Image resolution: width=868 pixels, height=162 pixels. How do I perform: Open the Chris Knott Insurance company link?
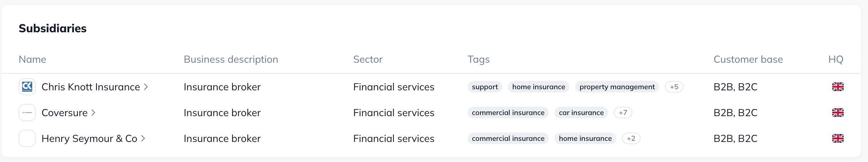point(91,87)
